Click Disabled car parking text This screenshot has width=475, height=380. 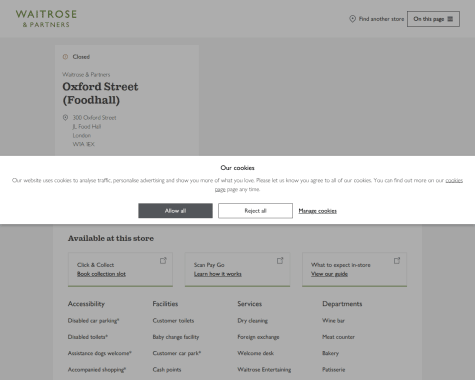click(93, 321)
